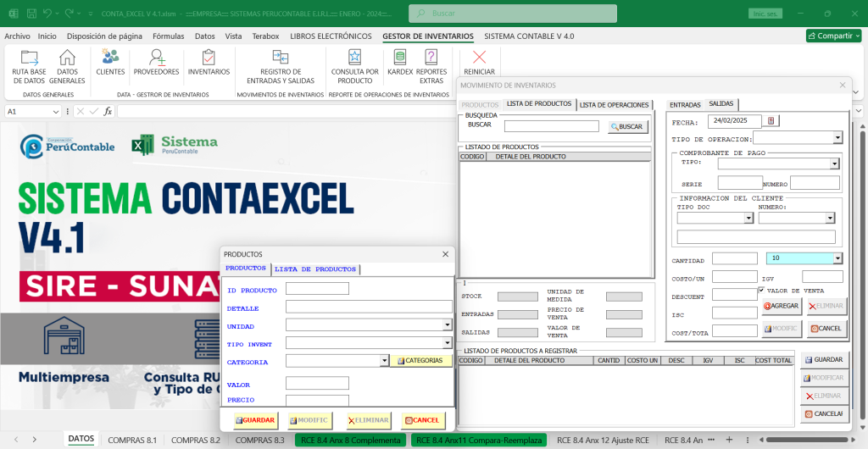The image size is (868, 449).
Task: Click Fecha date field
Action: point(735,120)
